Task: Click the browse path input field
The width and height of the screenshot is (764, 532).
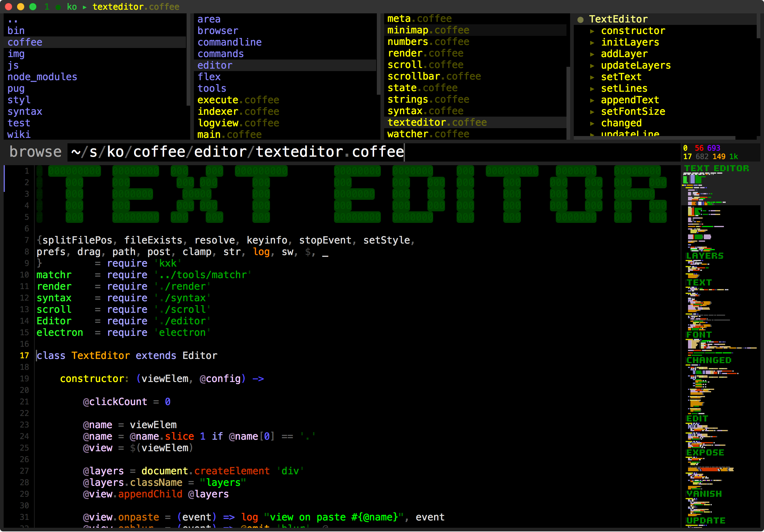Action: point(374,152)
